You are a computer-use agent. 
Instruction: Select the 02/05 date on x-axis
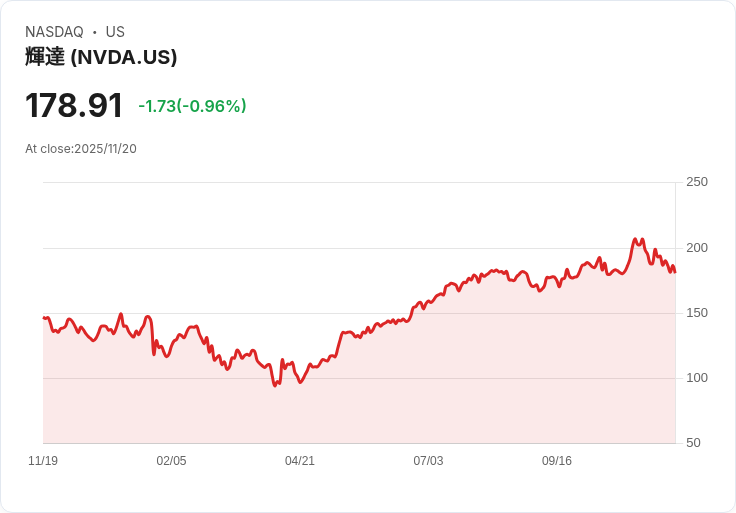pyautogui.click(x=171, y=461)
